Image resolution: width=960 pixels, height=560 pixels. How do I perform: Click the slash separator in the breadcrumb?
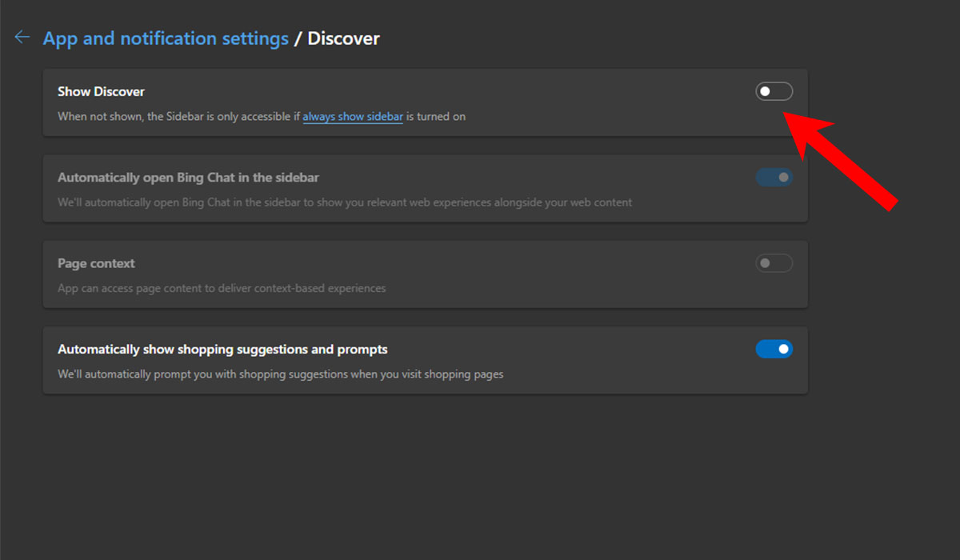[299, 38]
